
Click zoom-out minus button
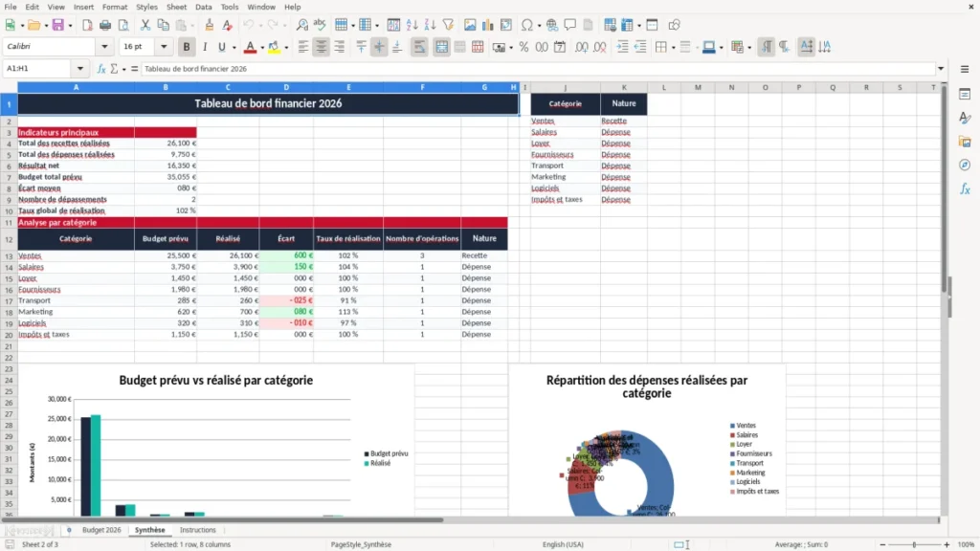[x=882, y=544]
